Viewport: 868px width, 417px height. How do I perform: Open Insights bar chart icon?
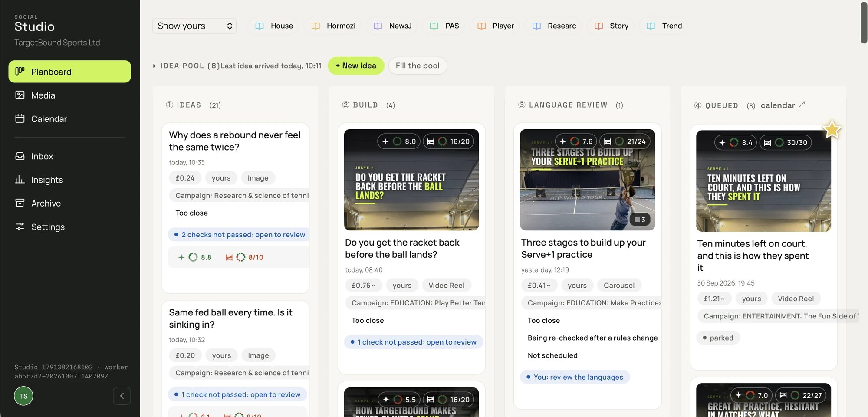tap(20, 180)
